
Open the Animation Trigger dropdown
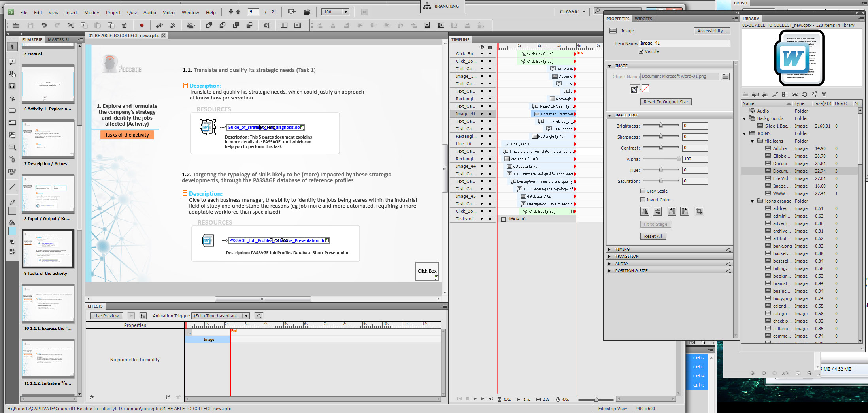pyautogui.click(x=246, y=316)
